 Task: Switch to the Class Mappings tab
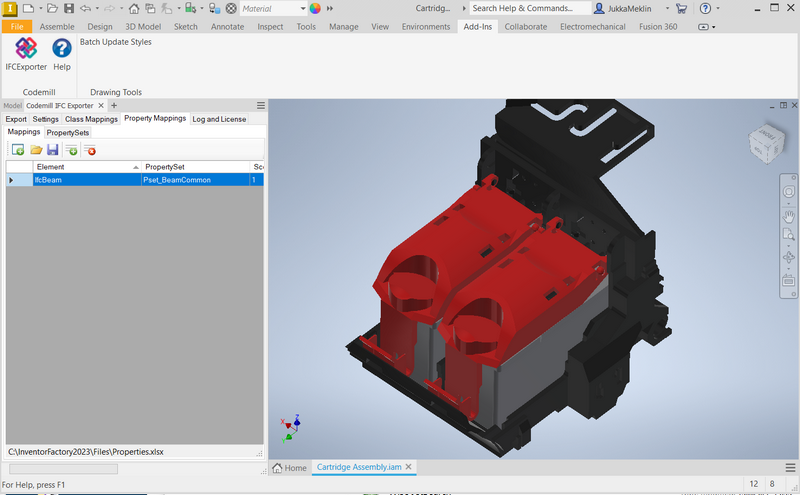[91, 119]
